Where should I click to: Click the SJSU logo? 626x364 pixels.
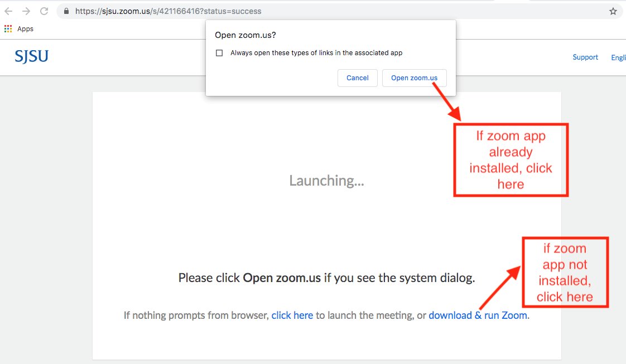click(x=31, y=56)
